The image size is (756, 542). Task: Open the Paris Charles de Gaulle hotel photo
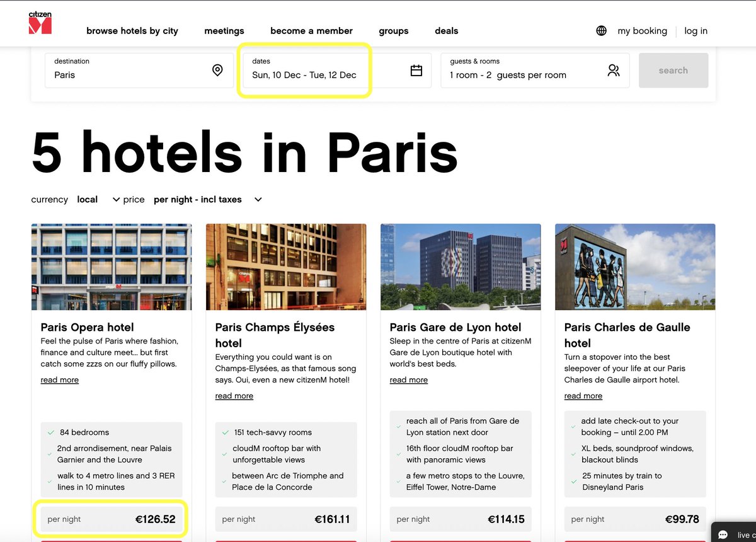pyautogui.click(x=635, y=267)
